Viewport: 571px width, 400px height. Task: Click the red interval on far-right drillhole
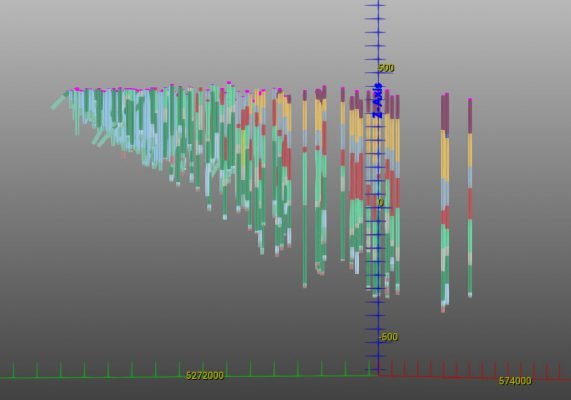pos(470,204)
